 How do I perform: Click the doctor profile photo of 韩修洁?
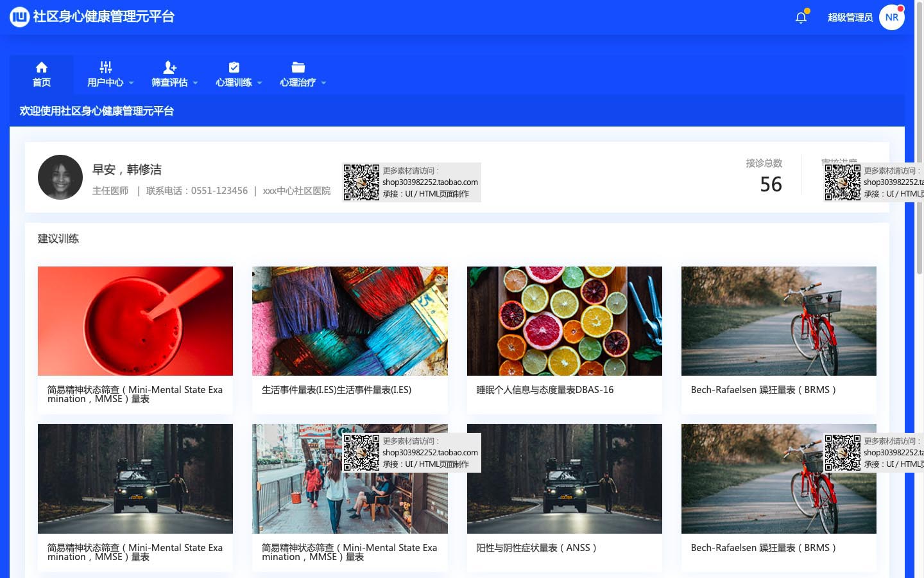tap(60, 177)
